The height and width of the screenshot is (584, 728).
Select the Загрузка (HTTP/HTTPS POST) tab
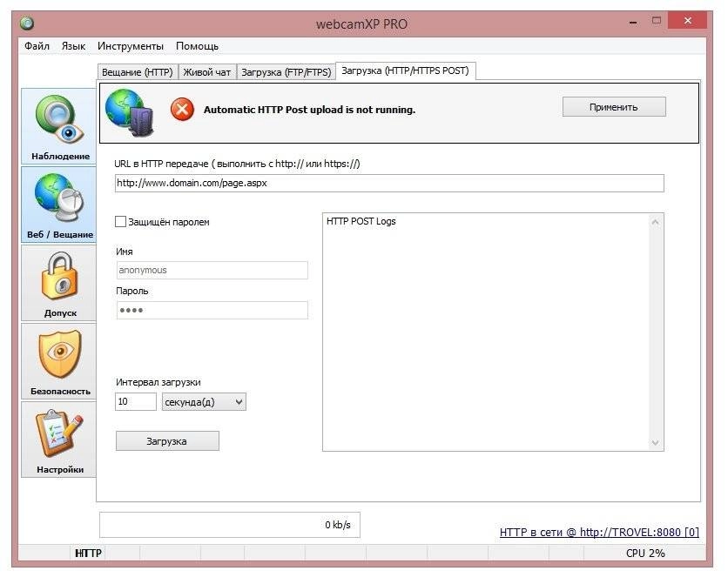pyautogui.click(x=405, y=70)
